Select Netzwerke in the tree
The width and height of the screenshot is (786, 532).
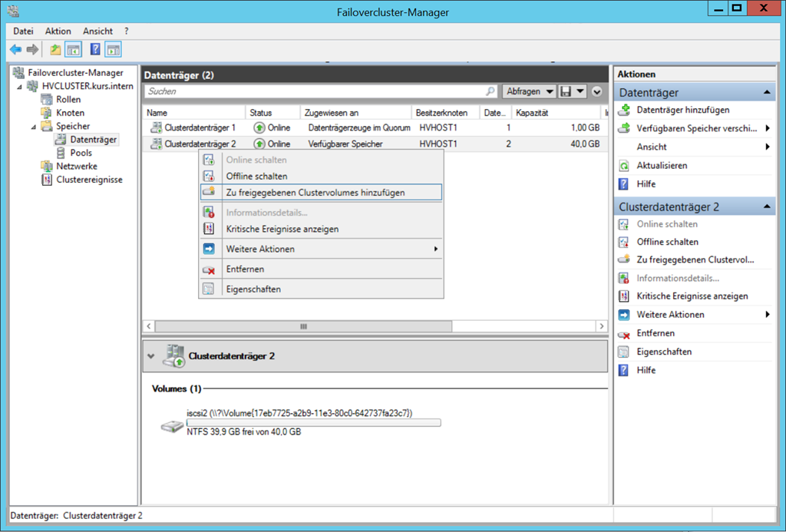coord(77,166)
